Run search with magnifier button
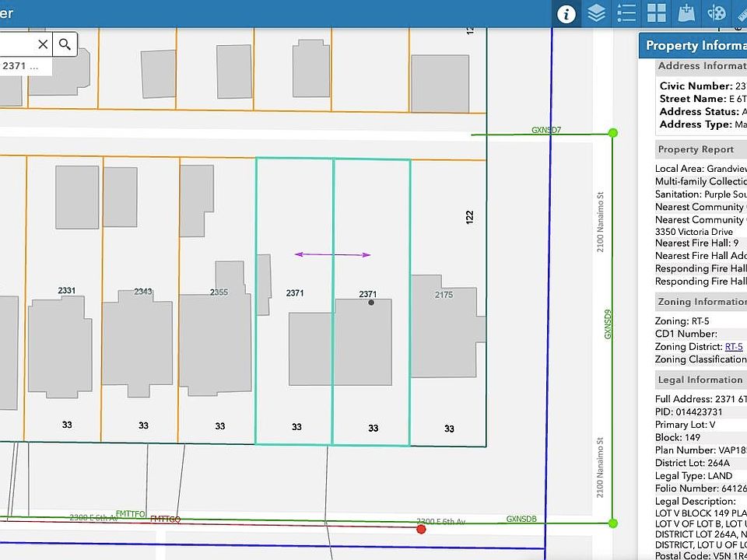The width and height of the screenshot is (747, 560). coord(65,45)
